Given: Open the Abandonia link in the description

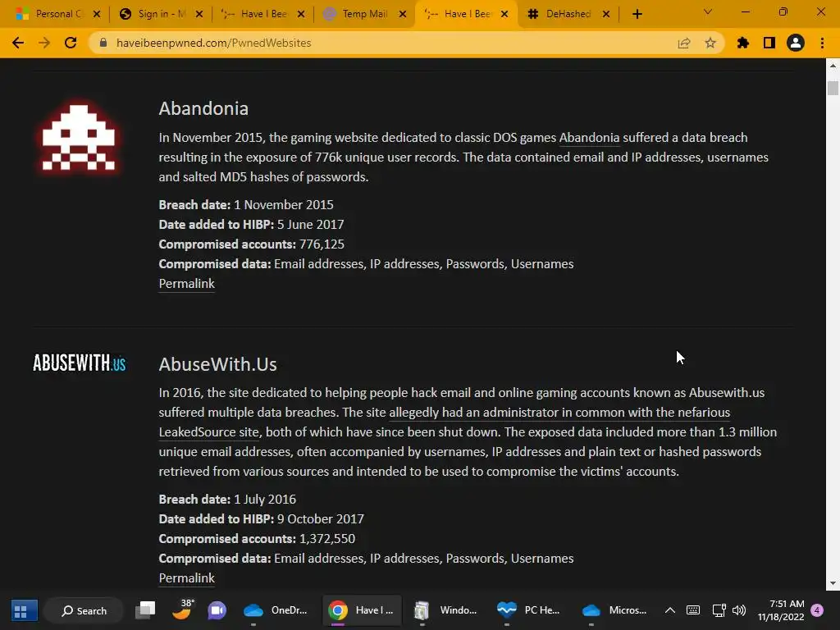Looking at the screenshot, I should (x=589, y=138).
